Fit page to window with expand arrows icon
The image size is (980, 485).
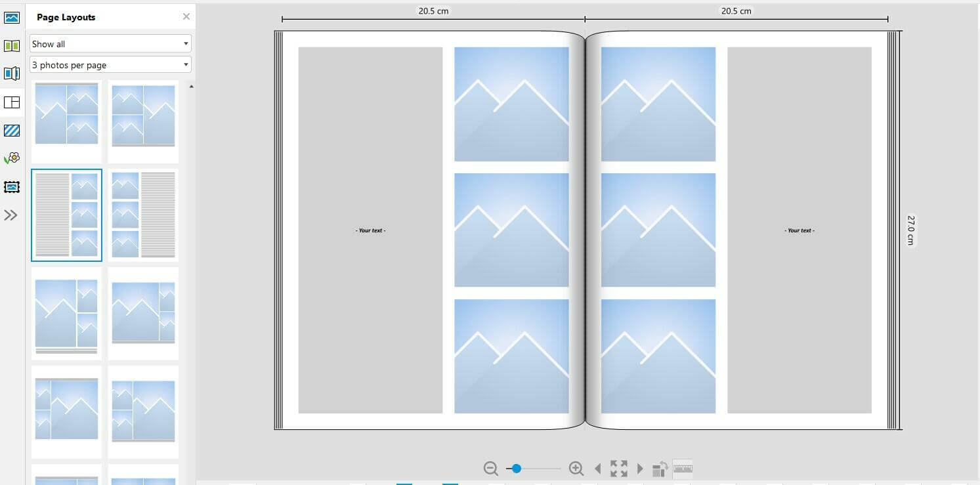coord(618,469)
